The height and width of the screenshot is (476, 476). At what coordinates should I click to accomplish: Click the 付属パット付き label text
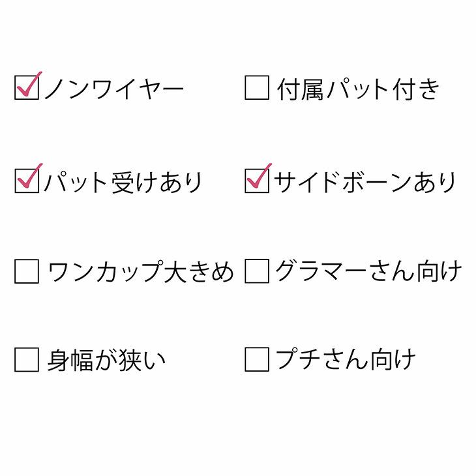359,89
